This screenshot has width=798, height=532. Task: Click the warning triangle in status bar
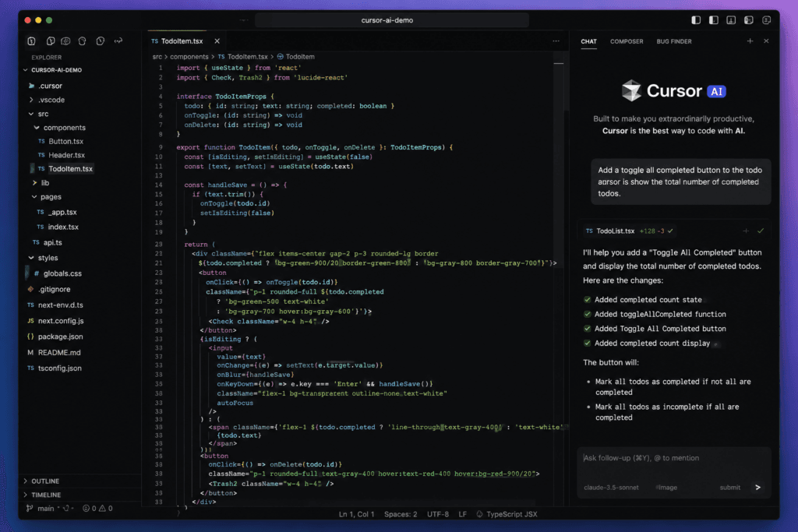[x=102, y=508]
